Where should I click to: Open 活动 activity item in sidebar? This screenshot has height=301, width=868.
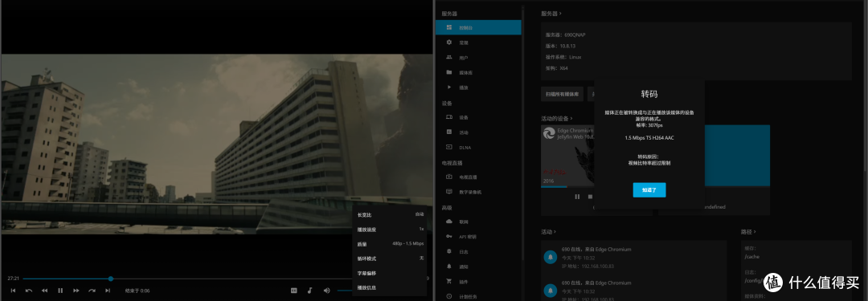click(478, 132)
